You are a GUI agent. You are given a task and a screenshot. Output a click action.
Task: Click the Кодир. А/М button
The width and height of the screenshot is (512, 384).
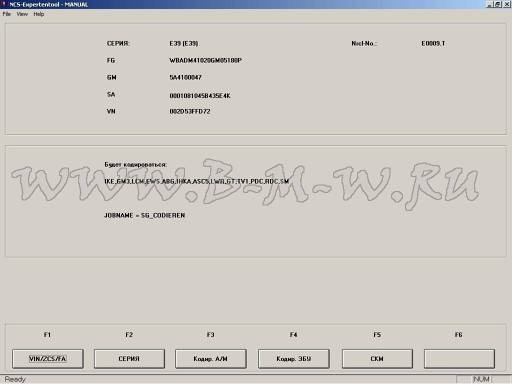211,359
